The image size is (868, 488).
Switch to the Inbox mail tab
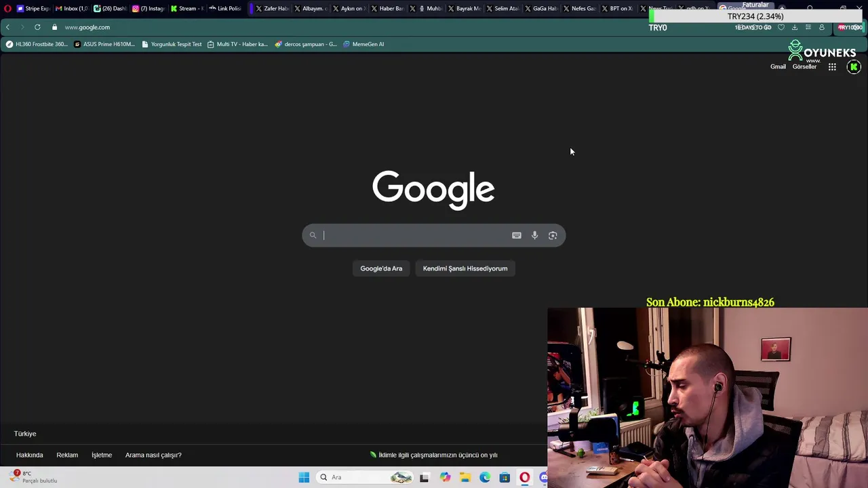click(x=72, y=8)
